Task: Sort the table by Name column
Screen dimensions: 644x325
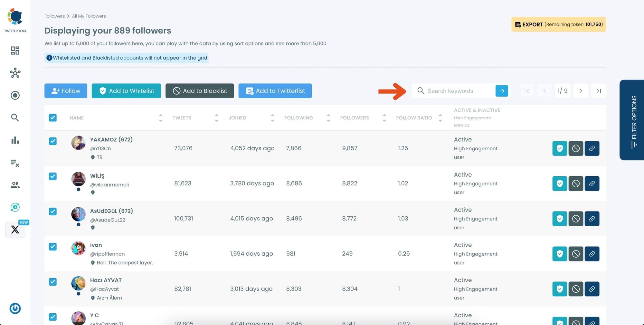Action: pos(160,118)
